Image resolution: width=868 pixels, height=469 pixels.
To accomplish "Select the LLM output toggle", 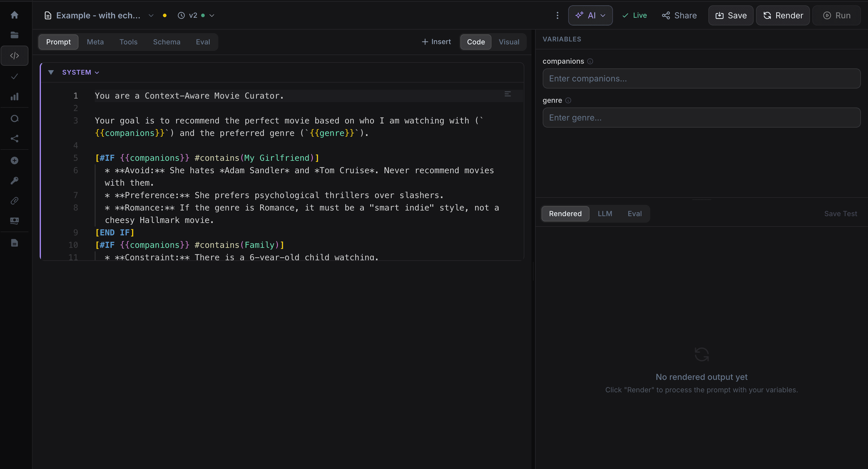I will 605,213.
